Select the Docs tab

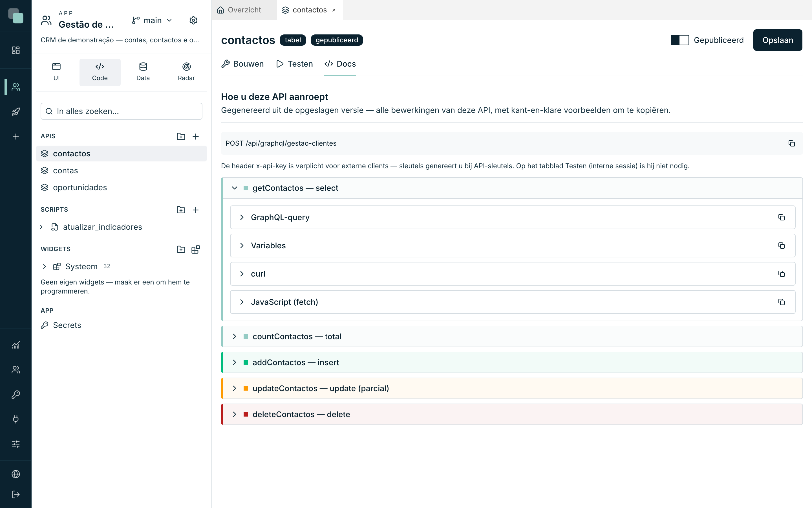coord(340,64)
